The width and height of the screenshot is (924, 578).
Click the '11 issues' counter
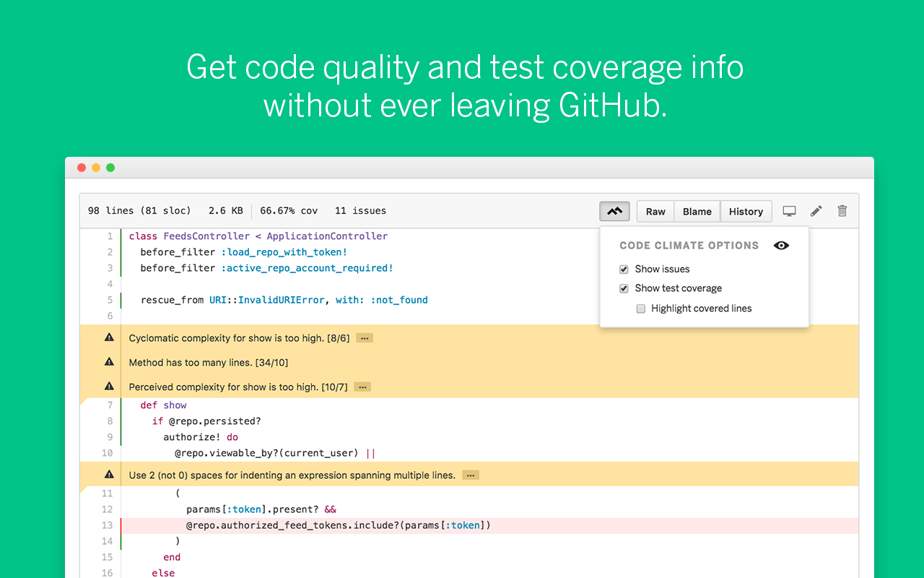359,210
